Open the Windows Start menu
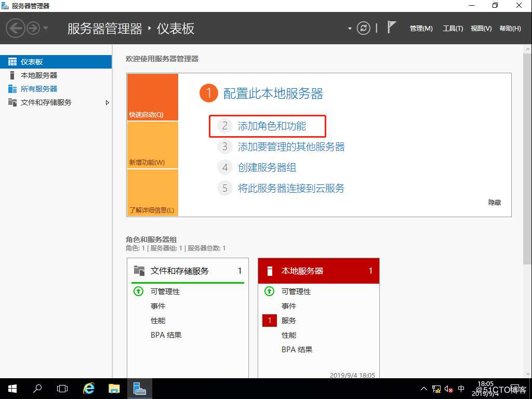Screen dimensions: 532x399 [12, 389]
